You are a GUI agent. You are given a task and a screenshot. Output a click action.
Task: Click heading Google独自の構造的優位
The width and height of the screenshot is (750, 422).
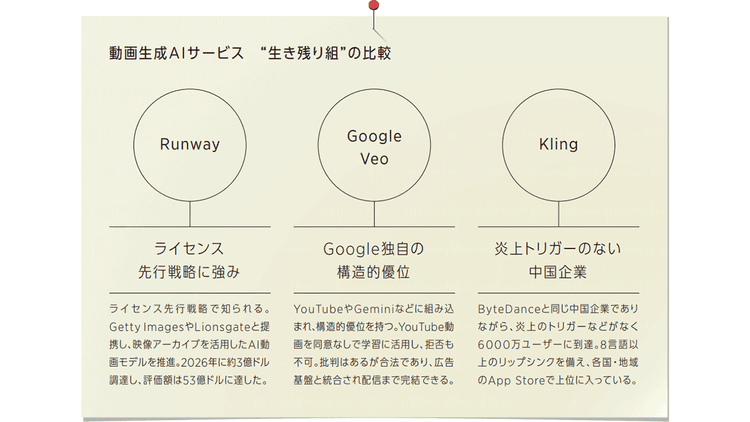374,260
